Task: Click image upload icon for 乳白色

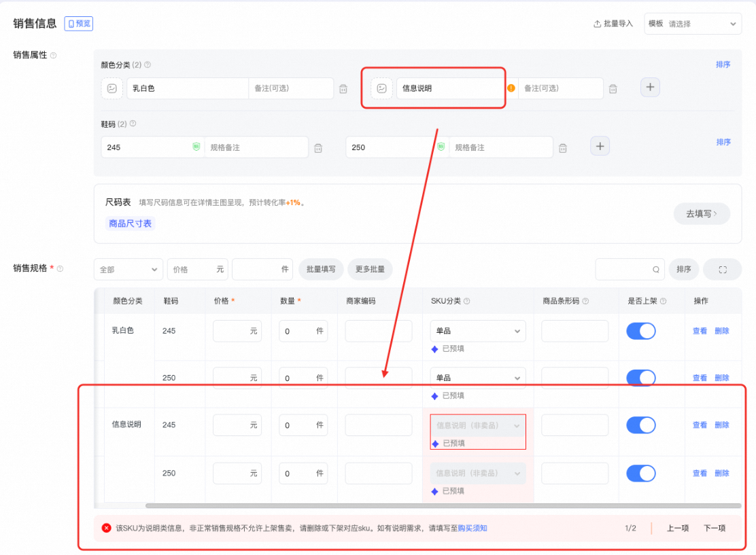Action: [112, 88]
